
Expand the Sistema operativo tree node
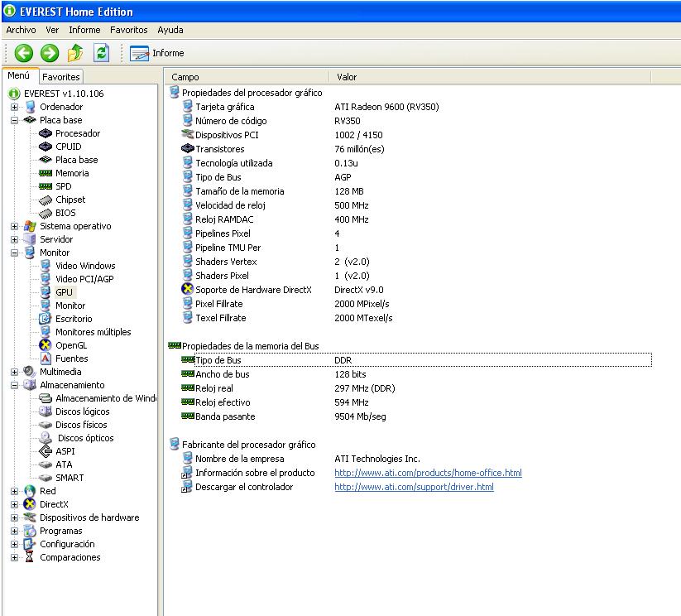pyautogui.click(x=14, y=226)
